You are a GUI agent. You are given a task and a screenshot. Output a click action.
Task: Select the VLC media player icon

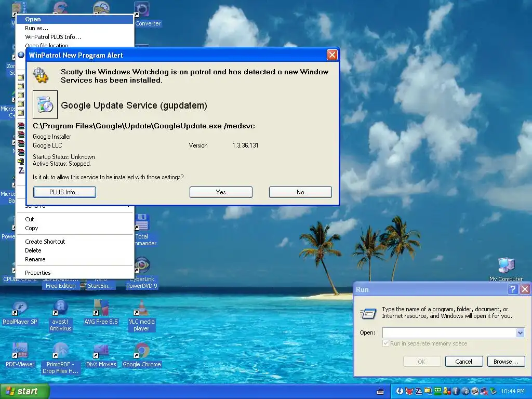(x=142, y=315)
